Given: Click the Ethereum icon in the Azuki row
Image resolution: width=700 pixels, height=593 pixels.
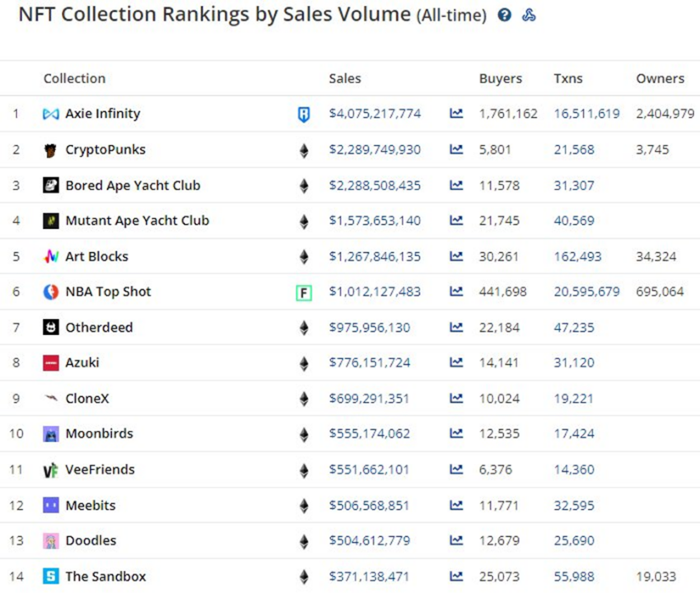Looking at the screenshot, I should [x=304, y=363].
